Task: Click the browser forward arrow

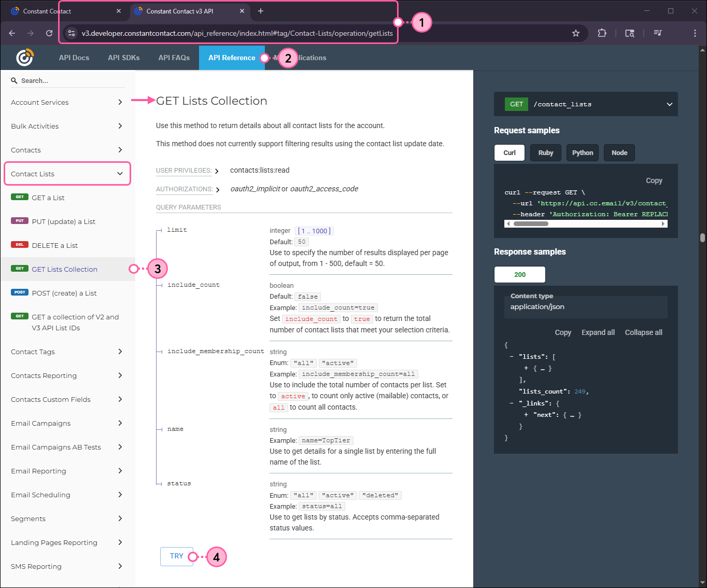Action: tap(31, 33)
